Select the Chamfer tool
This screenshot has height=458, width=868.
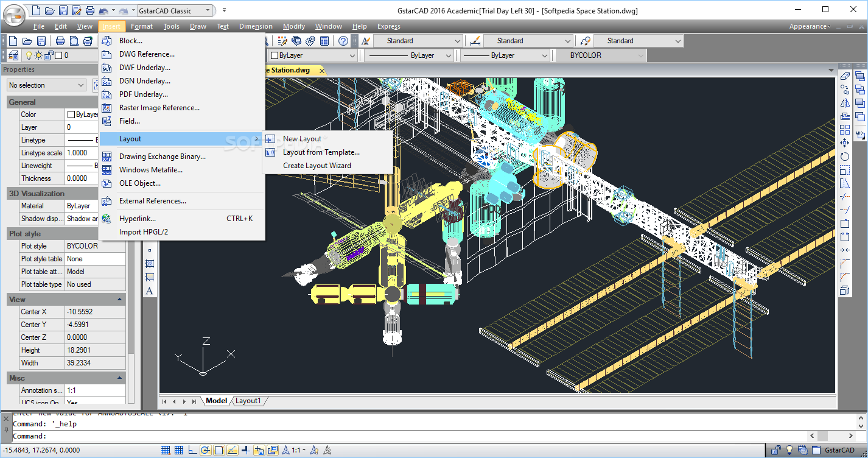click(x=845, y=264)
